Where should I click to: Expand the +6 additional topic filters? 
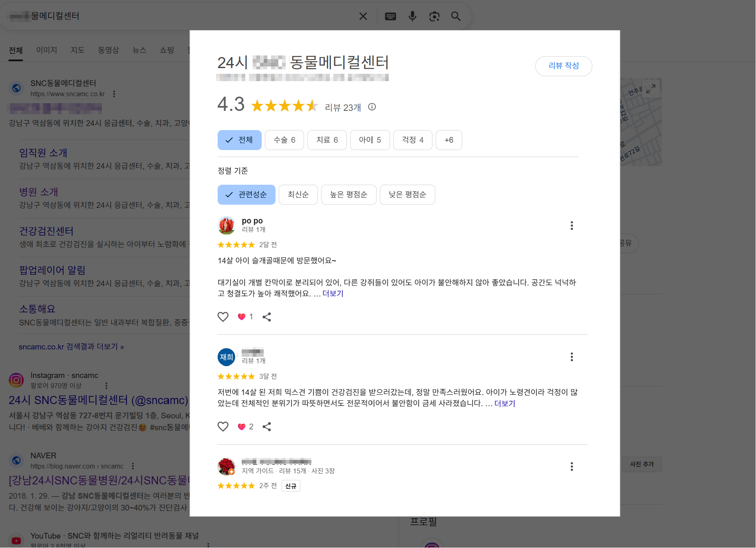pyautogui.click(x=449, y=140)
